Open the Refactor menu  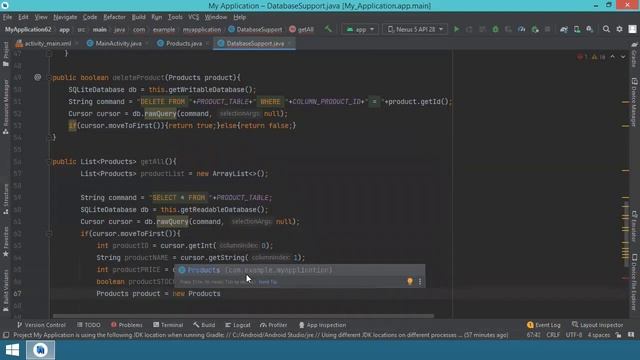pyautogui.click(x=114, y=17)
